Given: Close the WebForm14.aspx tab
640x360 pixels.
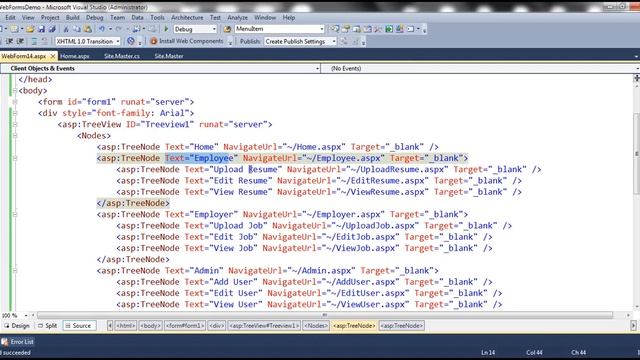Looking at the screenshot, I should click(x=53, y=56).
